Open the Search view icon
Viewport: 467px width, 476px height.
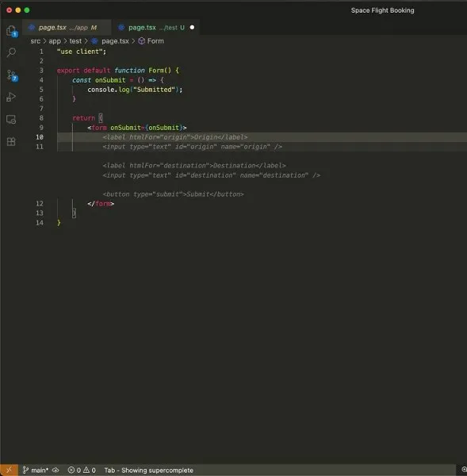point(11,52)
